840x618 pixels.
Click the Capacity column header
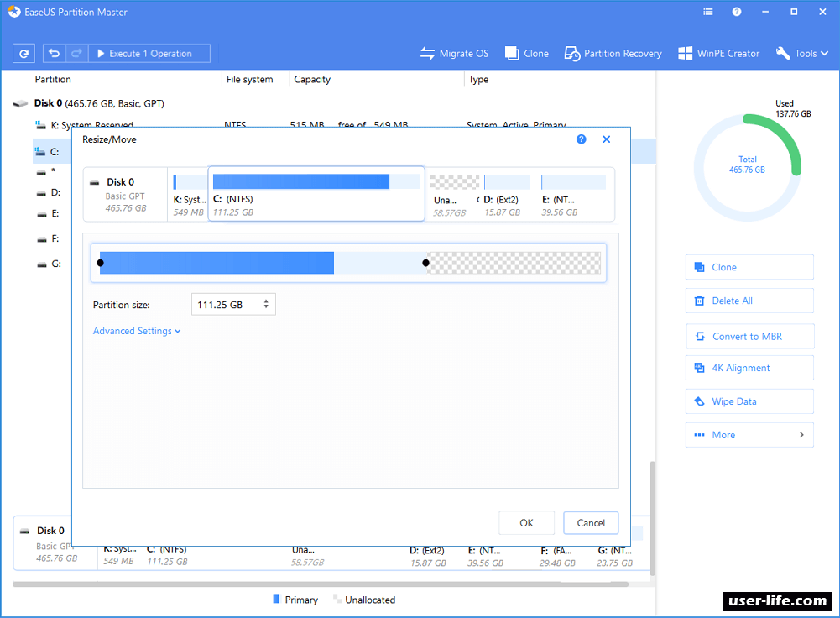[x=312, y=79]
